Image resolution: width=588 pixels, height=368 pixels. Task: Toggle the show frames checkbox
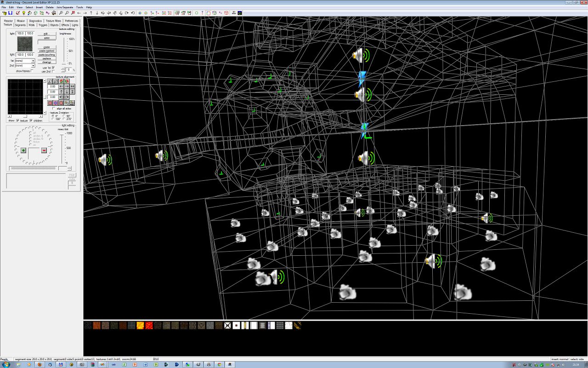pyautogui.click(x=32, y=71)
